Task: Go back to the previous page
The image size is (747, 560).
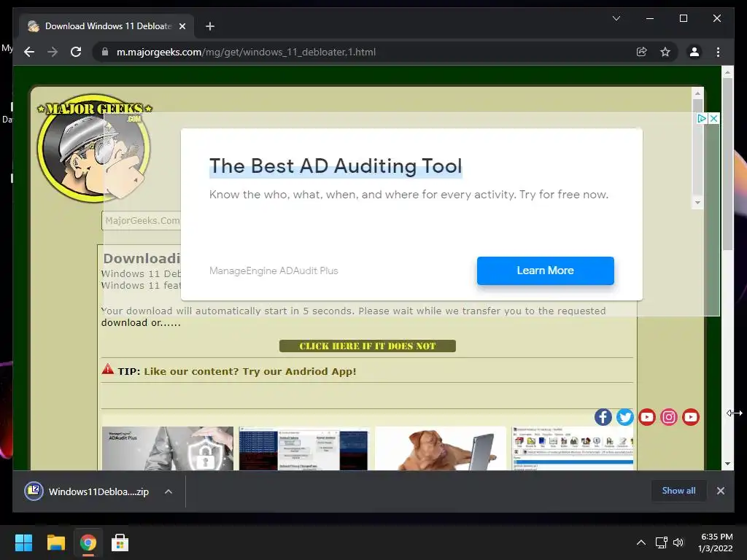Action: (x=29, y=52)
